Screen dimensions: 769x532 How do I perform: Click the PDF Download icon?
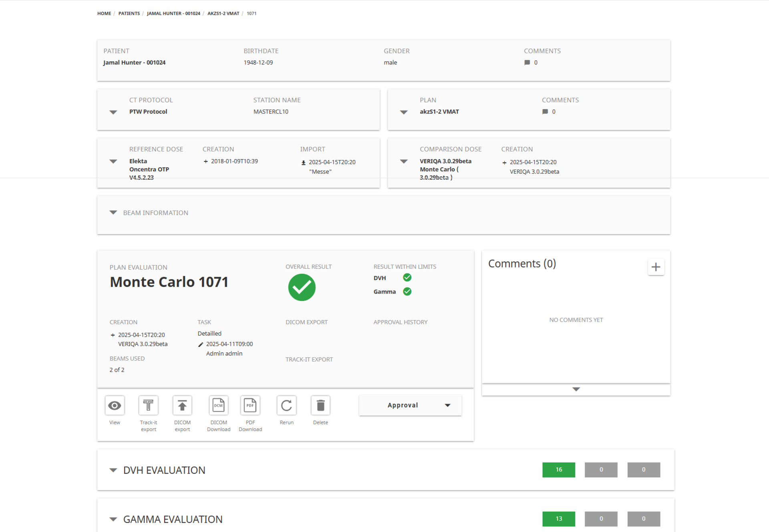250,406
